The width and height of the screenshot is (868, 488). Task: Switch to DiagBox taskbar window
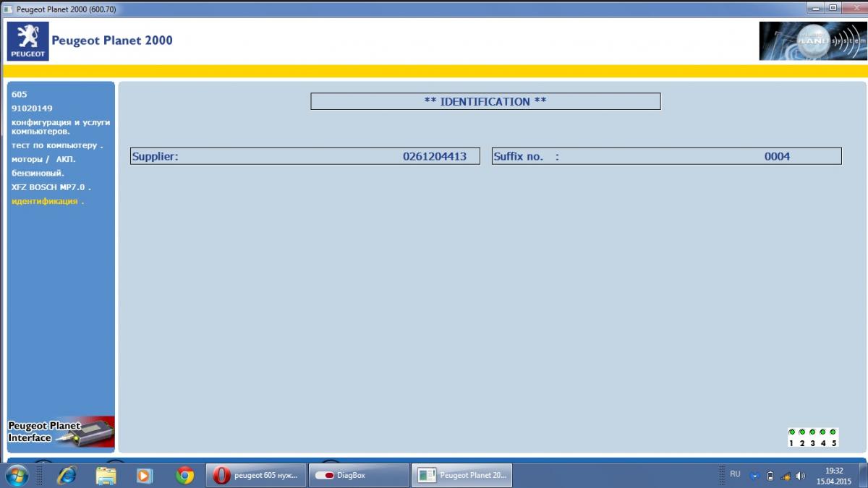click(359, 475)
